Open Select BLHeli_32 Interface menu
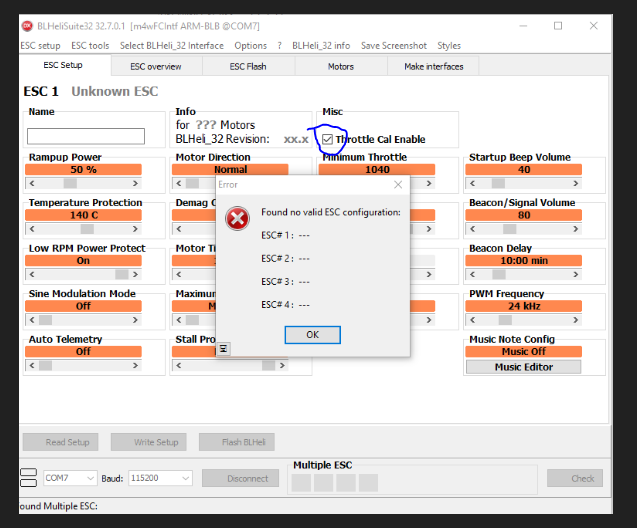The width and height of the screenshot is (637, 528). click(x=172, y=45)
